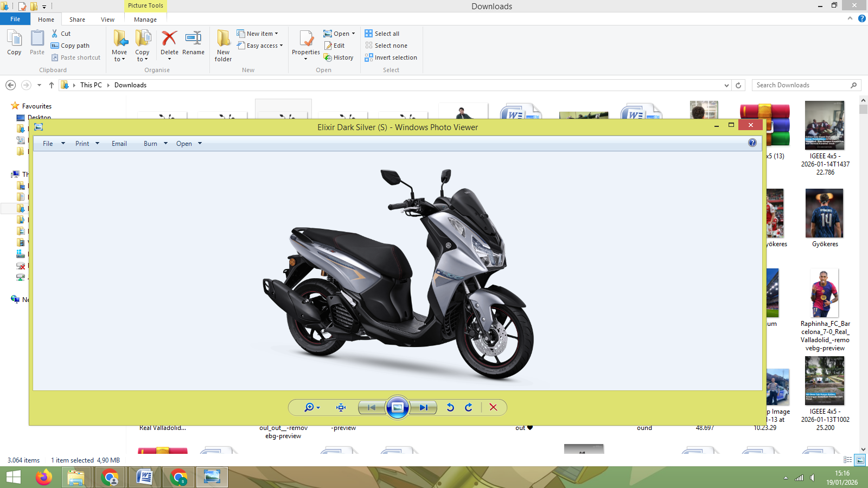
Task: Select Favourites in the navigation pane
Action: click(x=37, y=106)
